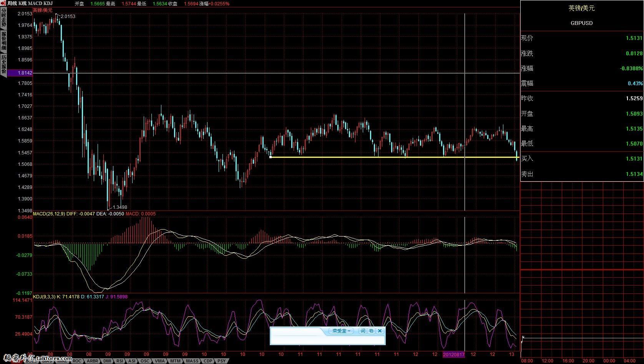Image resolution: width=644 pixels, height=364 pixels.
Task: Click the 英镑/美元 title in quote panel
Action: [581, 8]
